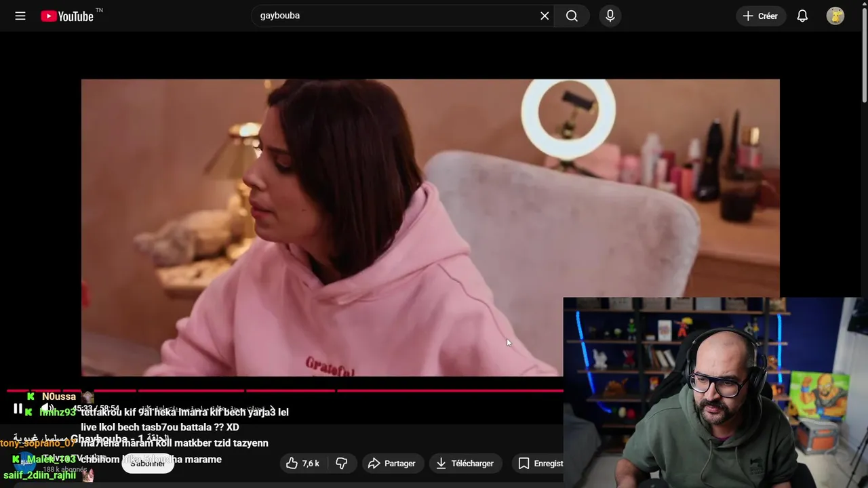Subscribe with the S'abonner button
This screenshot has height=488, width=868.
148,464
